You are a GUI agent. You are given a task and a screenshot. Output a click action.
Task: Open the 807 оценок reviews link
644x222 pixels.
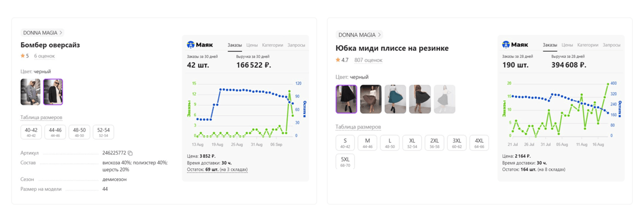[368, 60]
